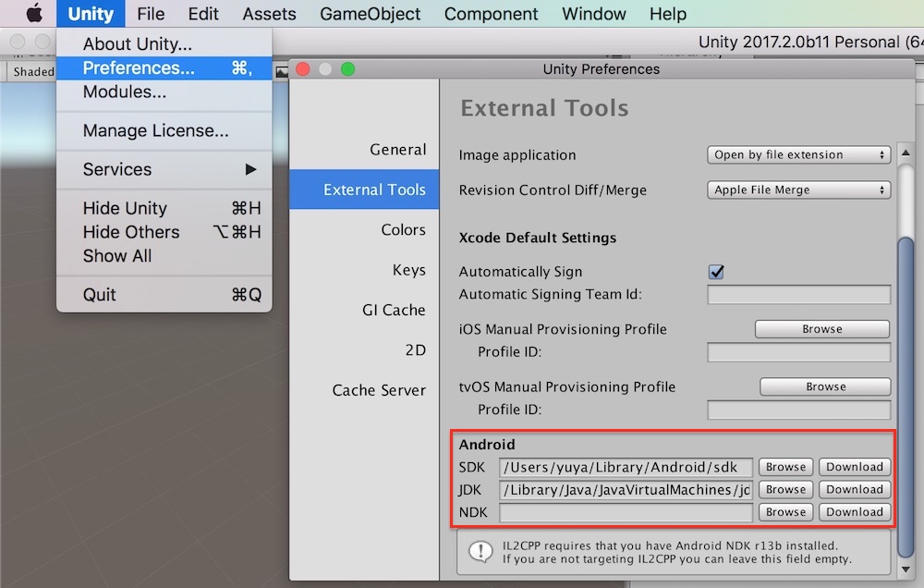
Task: Open the Assets menu
Action: click(x=269, y=14)
